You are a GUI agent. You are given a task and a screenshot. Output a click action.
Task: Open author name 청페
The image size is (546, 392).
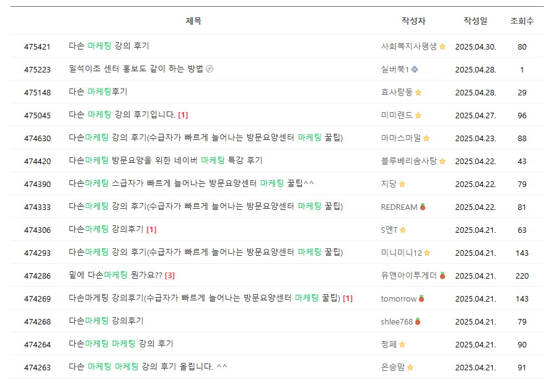(389, 344)
